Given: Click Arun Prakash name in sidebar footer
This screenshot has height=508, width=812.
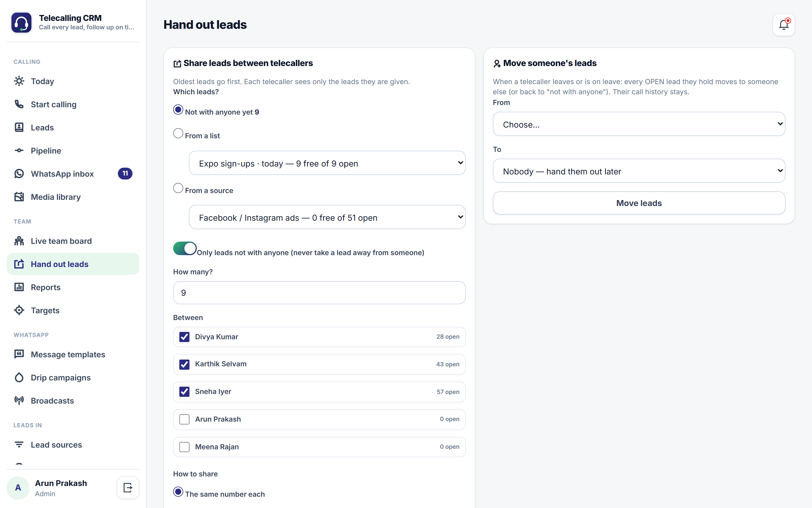Looking at the screenshot, I should tap(61, 483).
